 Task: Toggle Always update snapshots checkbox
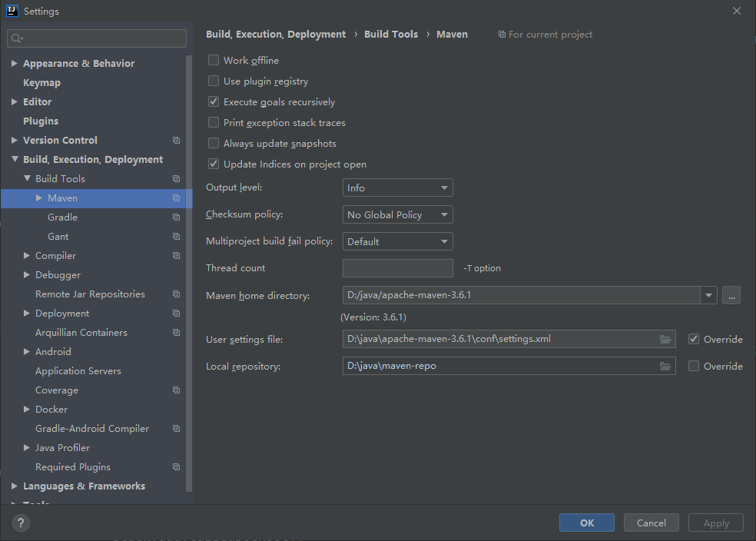(x=214, y=144)
